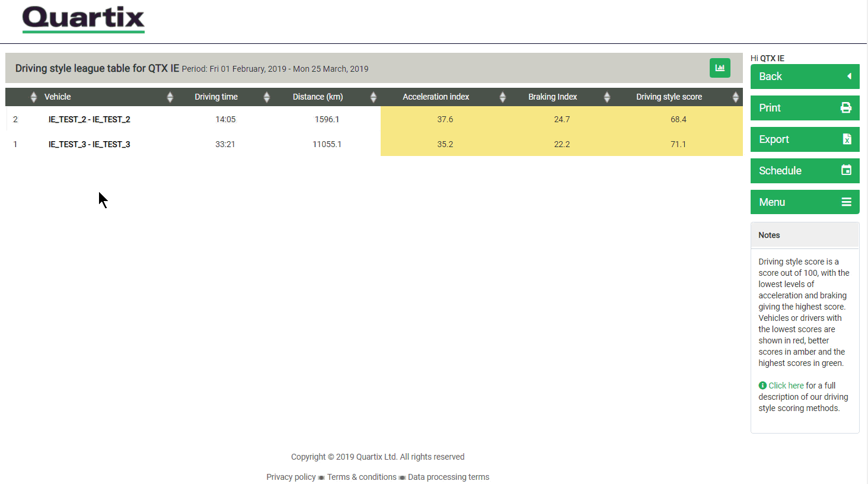Open the Menu button
868x484 pixels.
[x=805, y=202]
